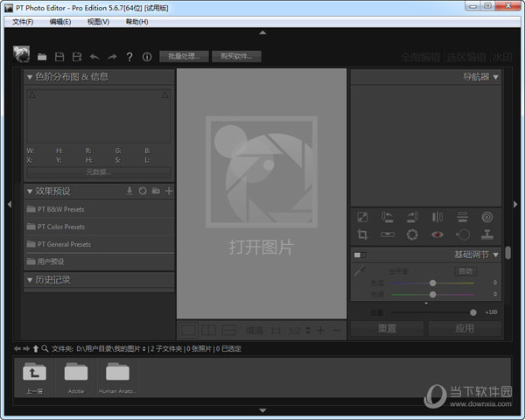Select the circular brush tool icon
The width and height of the screenshot is (525, 420).
click(463, 234)
